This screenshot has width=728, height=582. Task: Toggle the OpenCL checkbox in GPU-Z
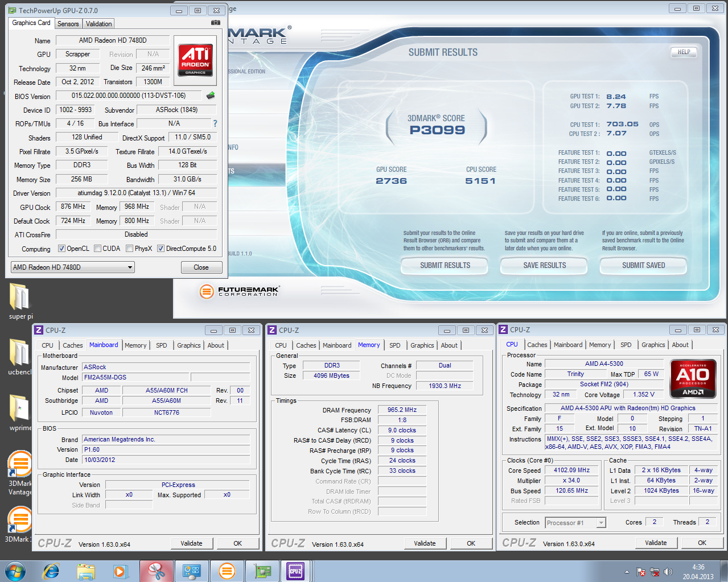point(62,249)
